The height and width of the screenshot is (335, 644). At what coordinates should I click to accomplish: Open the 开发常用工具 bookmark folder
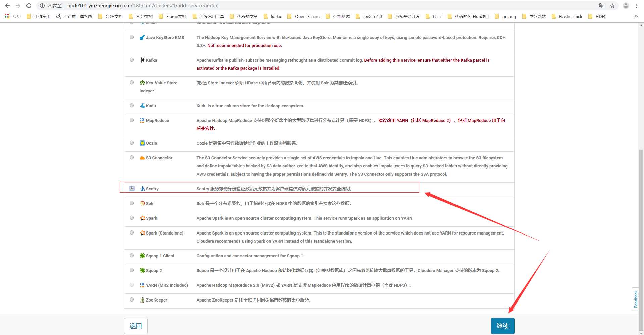[x=208, y=16]
